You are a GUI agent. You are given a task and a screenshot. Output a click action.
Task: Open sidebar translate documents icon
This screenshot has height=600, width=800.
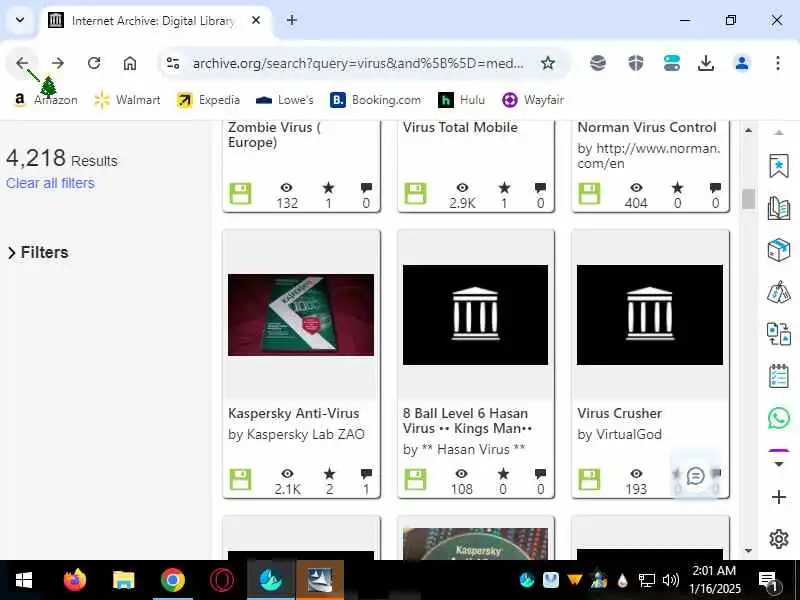pyautogui.click(x=779, y=334)
